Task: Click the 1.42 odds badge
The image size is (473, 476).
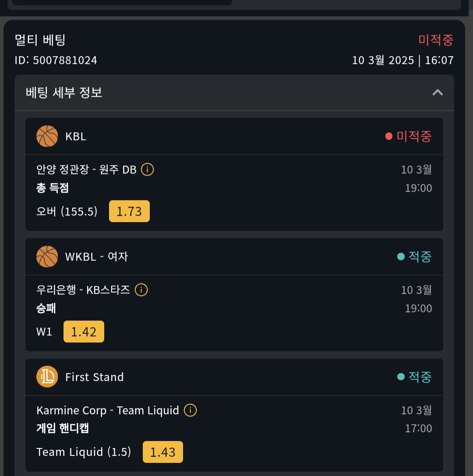Action: point(84,332)
